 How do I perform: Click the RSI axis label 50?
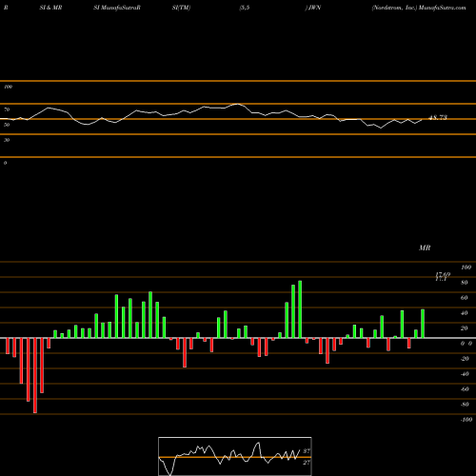(x=7, y=125)
